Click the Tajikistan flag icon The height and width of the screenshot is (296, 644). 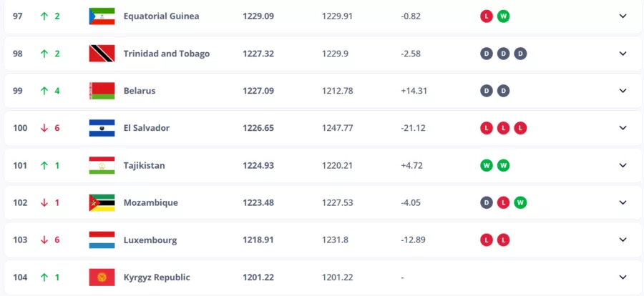[x=102, y=165]
